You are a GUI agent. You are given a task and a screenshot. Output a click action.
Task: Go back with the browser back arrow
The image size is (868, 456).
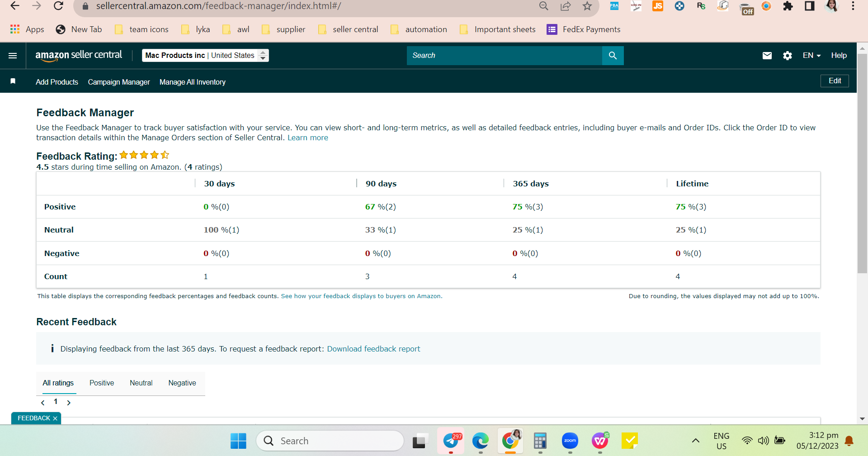coord(14,6)
